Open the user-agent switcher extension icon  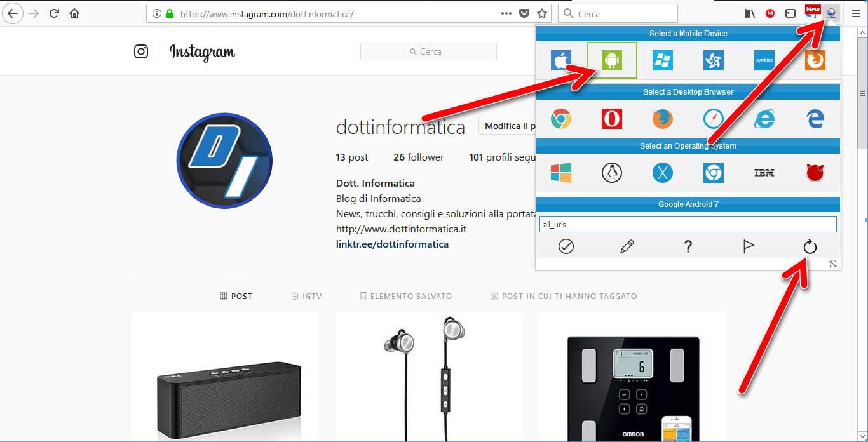tap(831, 13)
